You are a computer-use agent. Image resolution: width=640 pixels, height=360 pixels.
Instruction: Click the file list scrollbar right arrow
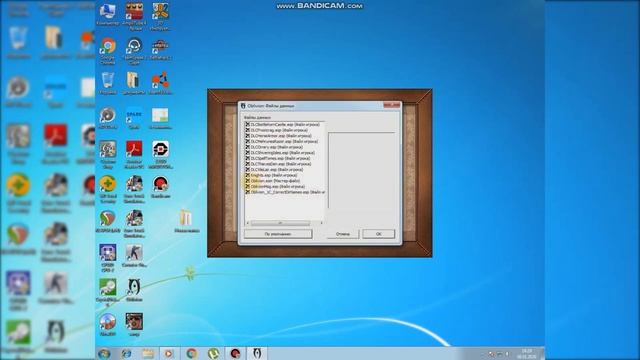(x=322, y=223)
